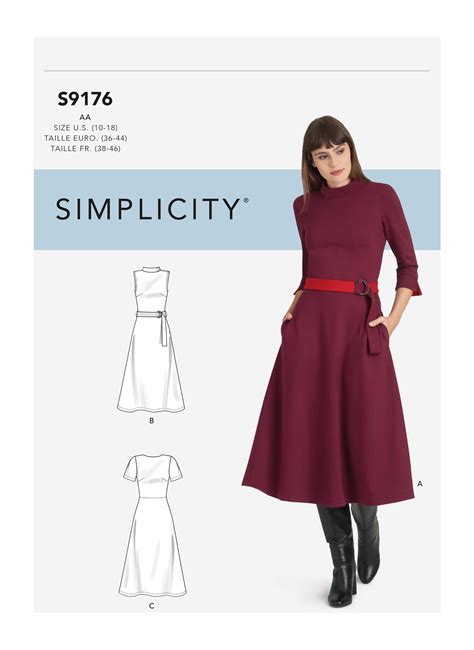Click the registered trademark symbol after SIMPLICITY
The height and width of the screenshot is (650, 474).
click(x=246, y=200)
